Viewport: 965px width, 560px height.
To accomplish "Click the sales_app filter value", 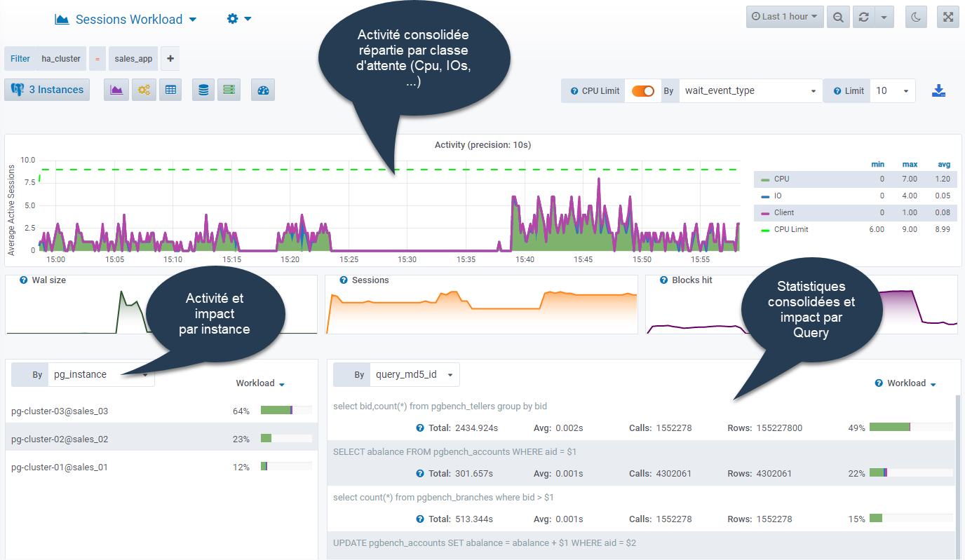I will [133, 59].
